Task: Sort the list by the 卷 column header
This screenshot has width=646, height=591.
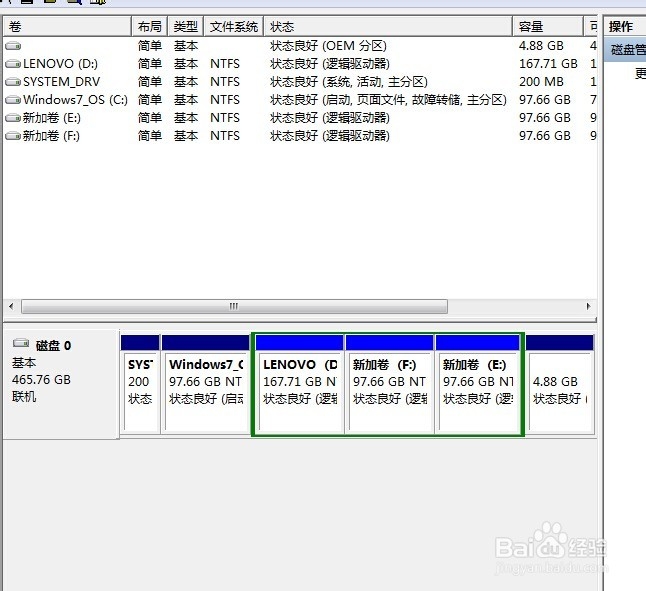Action: (67, 27)
